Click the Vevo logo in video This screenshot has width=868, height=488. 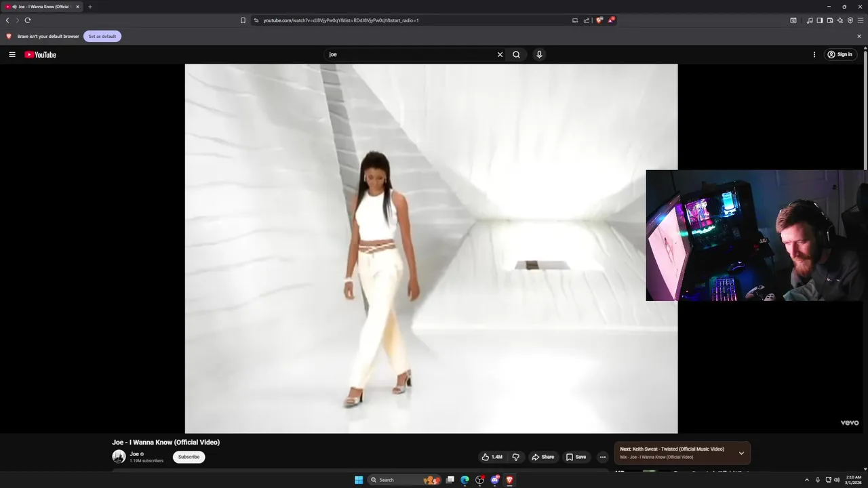850,423
